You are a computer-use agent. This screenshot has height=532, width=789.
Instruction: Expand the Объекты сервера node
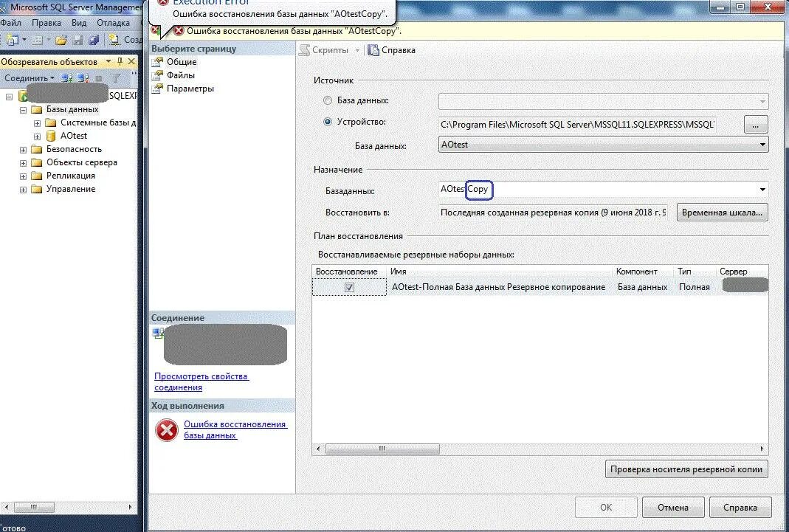click(x=23, y=163)
